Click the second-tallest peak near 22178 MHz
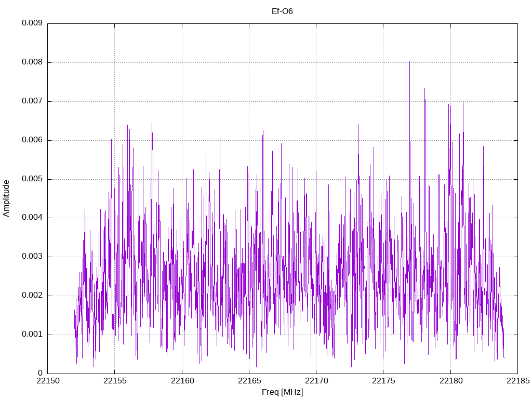The width and height of the screenshot is (532, 399). (x=424, y=89)
